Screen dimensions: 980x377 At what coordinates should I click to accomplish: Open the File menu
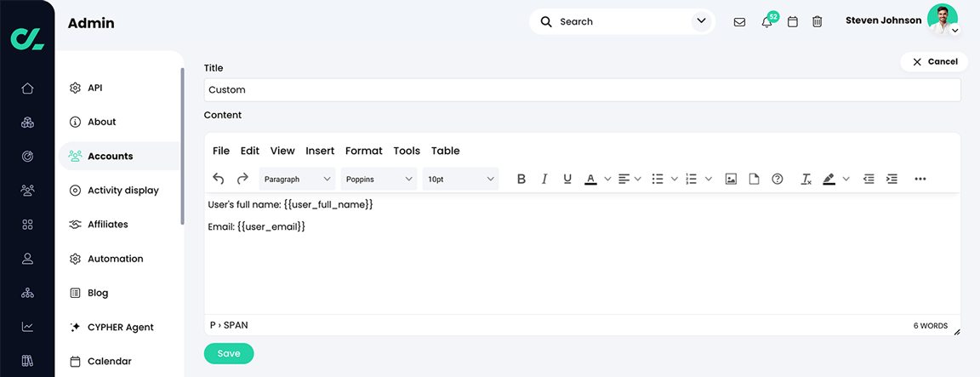[x=221, y=151]
